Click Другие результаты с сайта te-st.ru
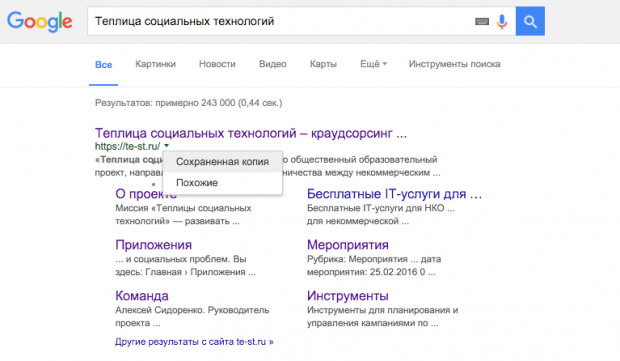620x361 pixels. click(x=194, y=342)
